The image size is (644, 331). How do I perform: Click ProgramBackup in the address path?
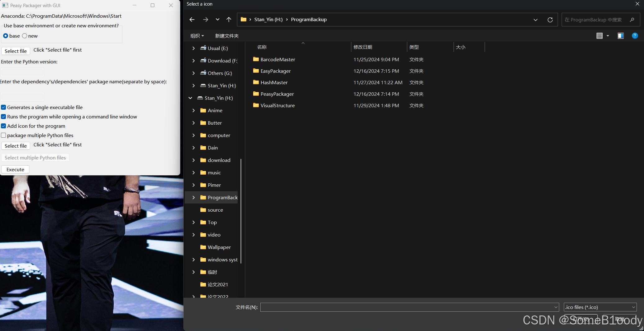point(309,20)
